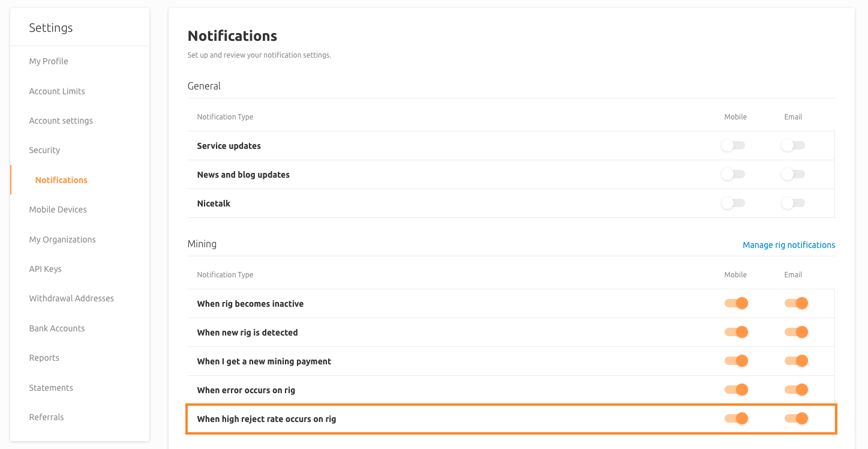
Task: Navigate to Withdrawal Addresses
Action: tap(71, 298)
